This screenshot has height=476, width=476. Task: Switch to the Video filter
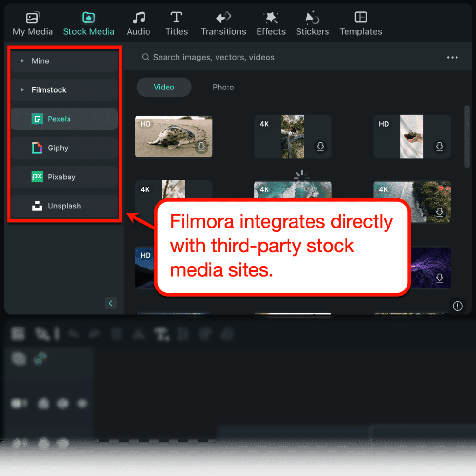[x=164, y=87]
